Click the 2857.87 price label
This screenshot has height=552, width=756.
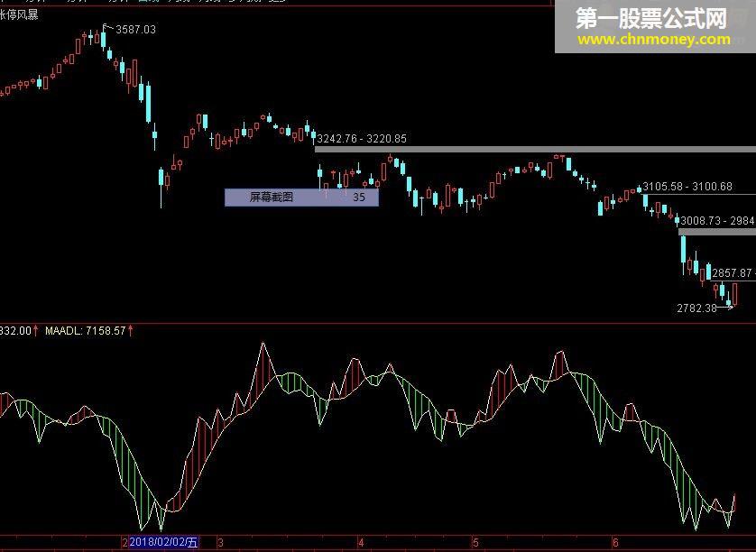[733, 273]
